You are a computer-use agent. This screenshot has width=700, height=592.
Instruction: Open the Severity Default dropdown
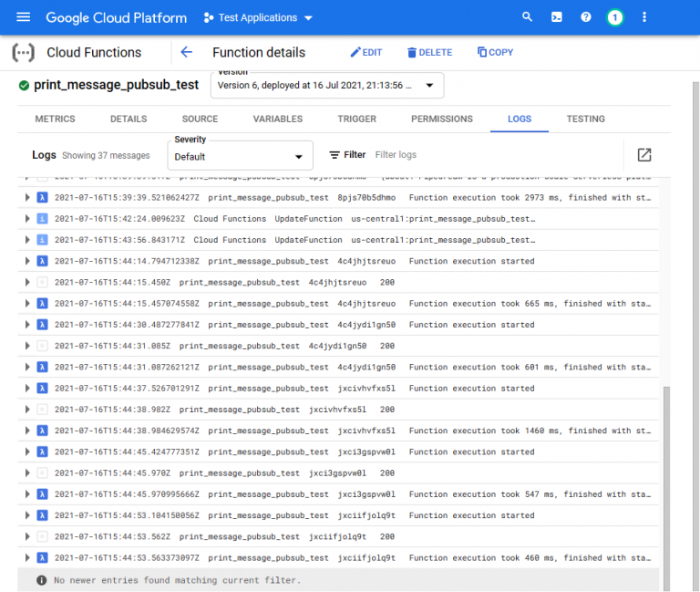pos(240,156)
